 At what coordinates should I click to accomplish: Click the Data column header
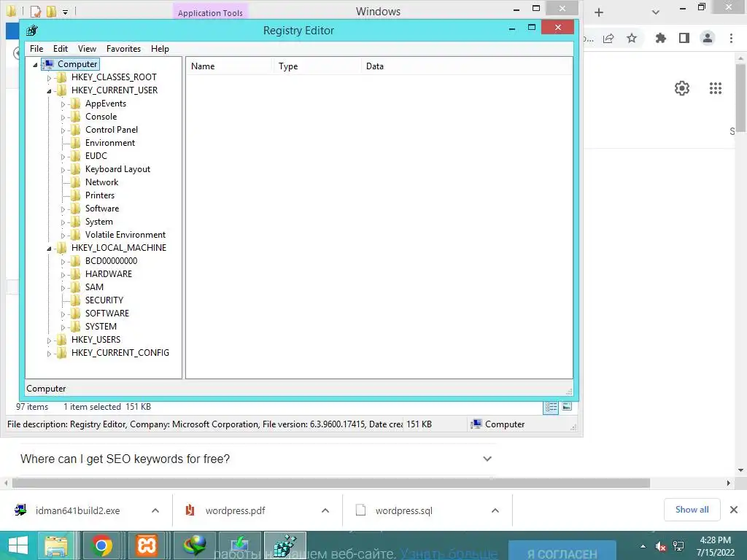pos(466,66)
